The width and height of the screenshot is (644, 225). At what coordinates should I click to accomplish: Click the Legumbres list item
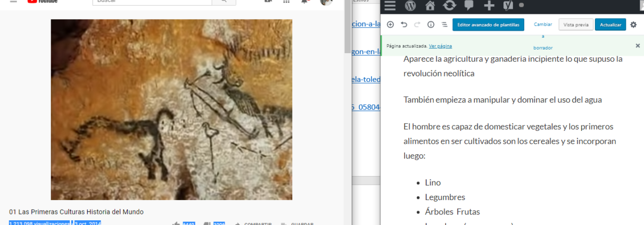[x=445, y=197]
